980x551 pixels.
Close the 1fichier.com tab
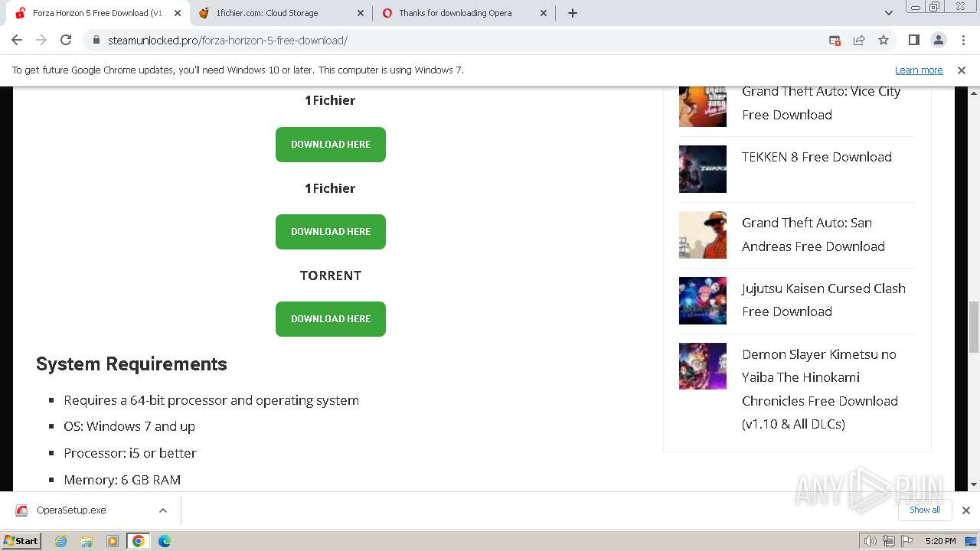361,13
